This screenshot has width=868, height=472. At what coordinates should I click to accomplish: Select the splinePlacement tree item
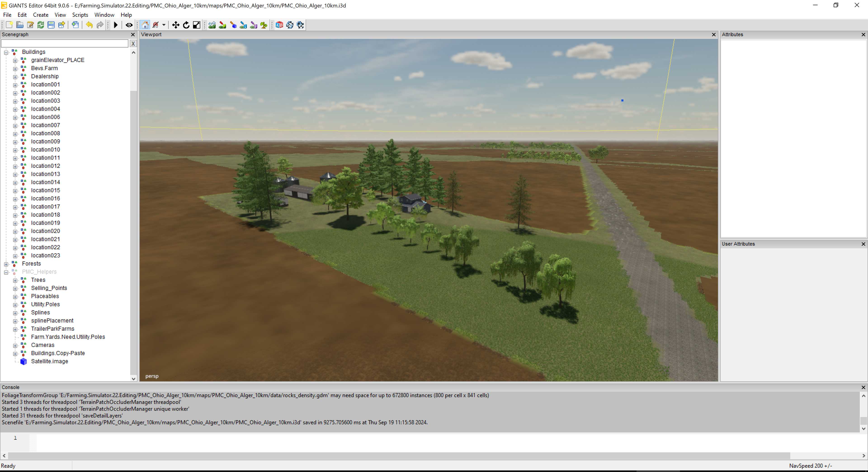pyautogui.click(x=52, y=321)
